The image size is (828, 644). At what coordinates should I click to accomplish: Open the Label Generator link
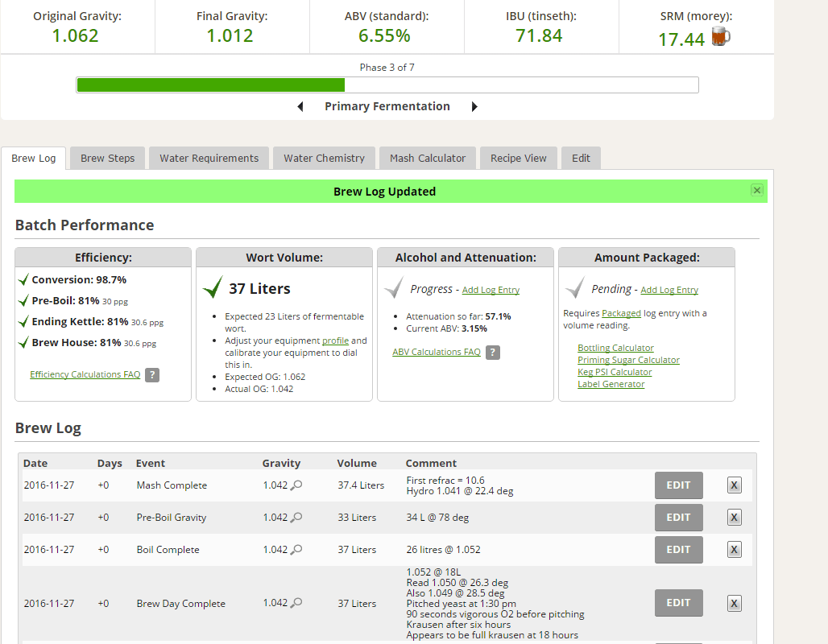pos(611,384)
